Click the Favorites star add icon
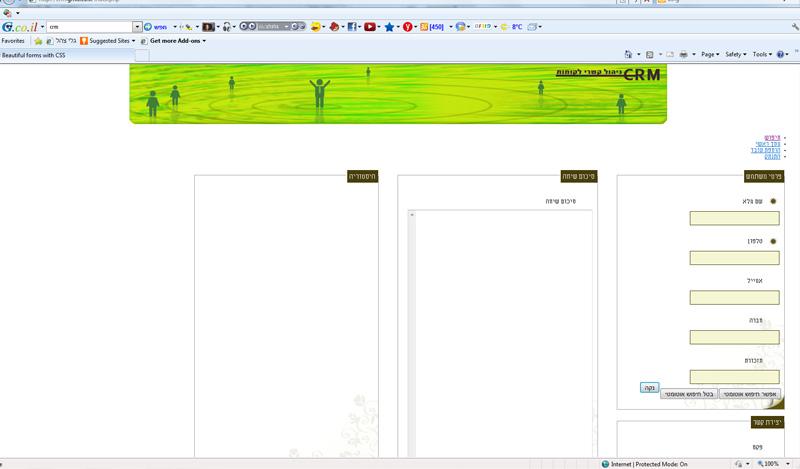The width and height of the screenshot is (800, 469). click(38, 41)
